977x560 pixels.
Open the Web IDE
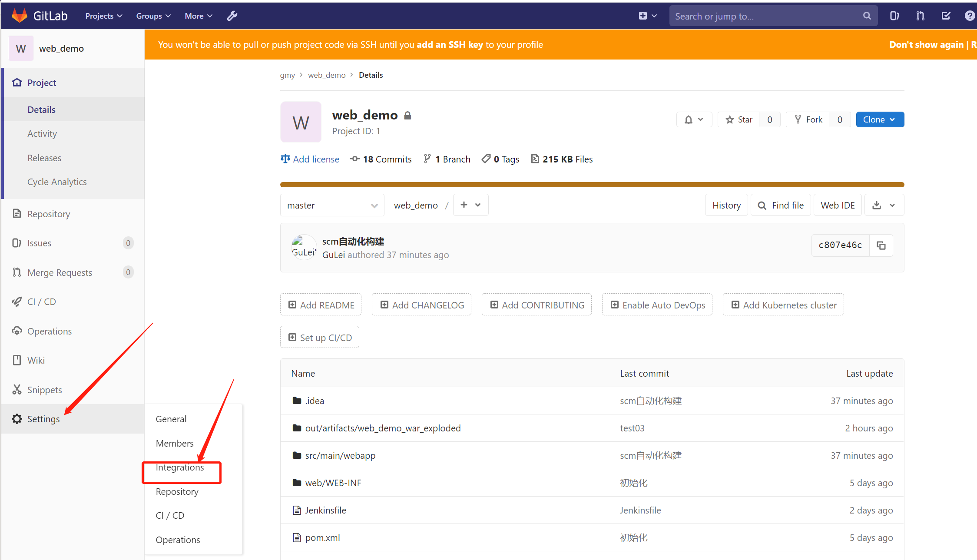coord(838,205)
